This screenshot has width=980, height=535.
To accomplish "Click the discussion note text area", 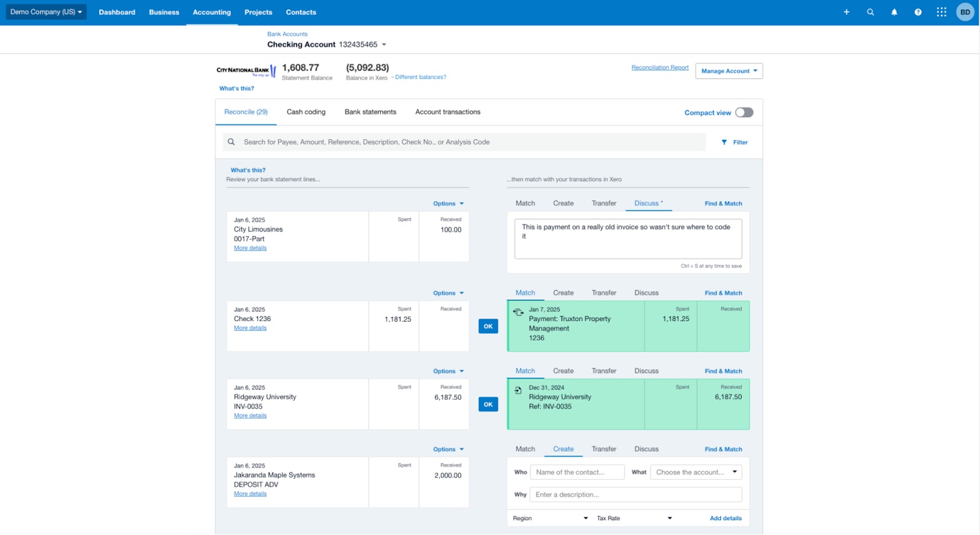I will point(628,239).
